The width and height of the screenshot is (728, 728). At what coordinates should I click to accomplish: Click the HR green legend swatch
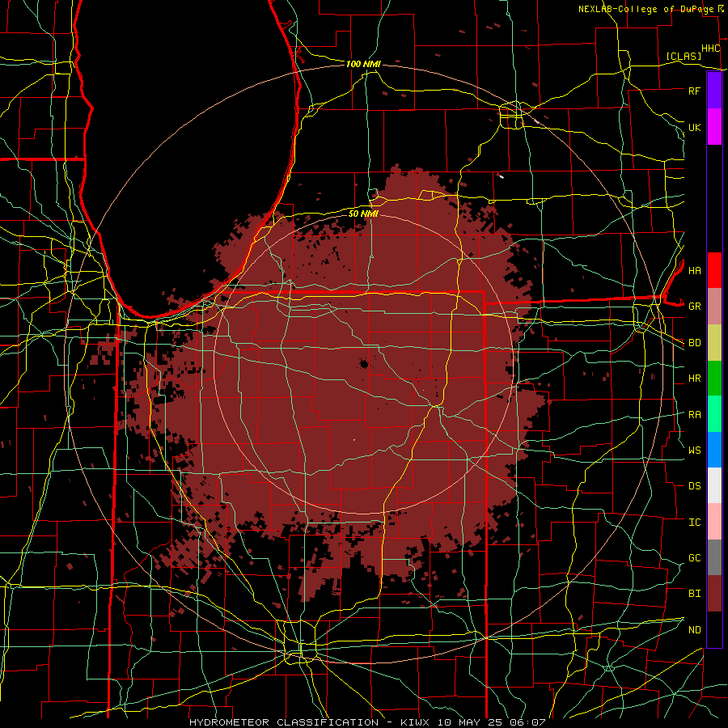pyautogui.click(x=714, y=378)
